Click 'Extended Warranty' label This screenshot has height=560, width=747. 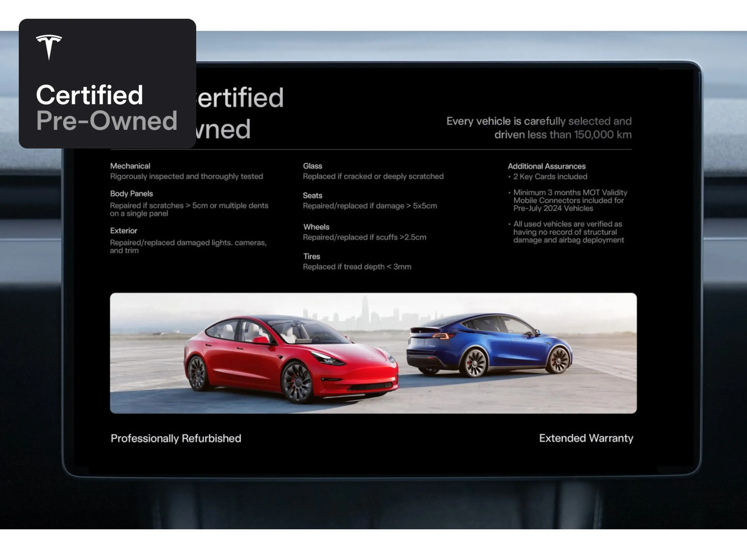pos(586,438)
